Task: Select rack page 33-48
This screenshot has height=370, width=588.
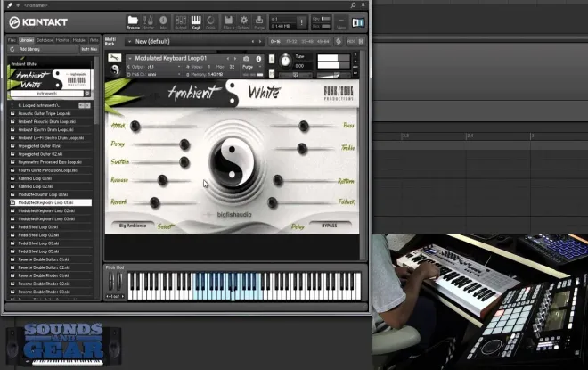Action: pyautogui.click(x=307, y=41)
